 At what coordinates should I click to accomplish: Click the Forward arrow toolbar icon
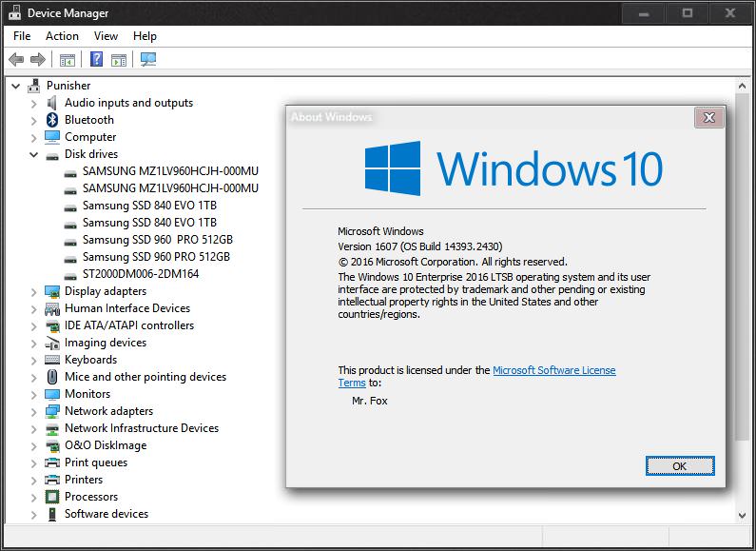pos(38,60)
